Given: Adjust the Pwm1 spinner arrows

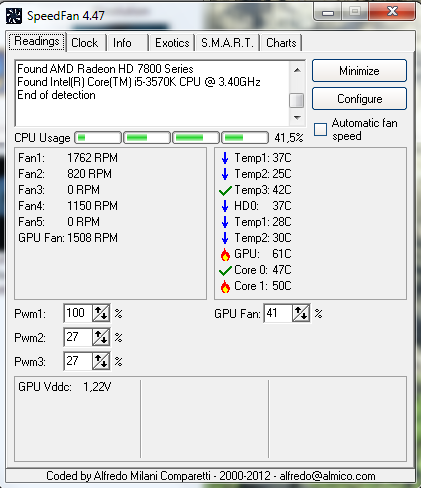Looking at the screenshot, I should [x=101, y=313].
